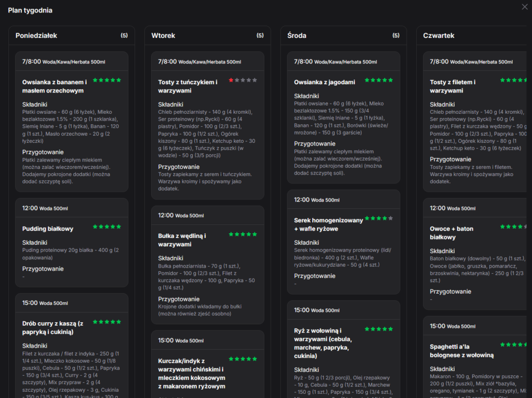Select the Poniedziałek day header

[x=36, y=36]
